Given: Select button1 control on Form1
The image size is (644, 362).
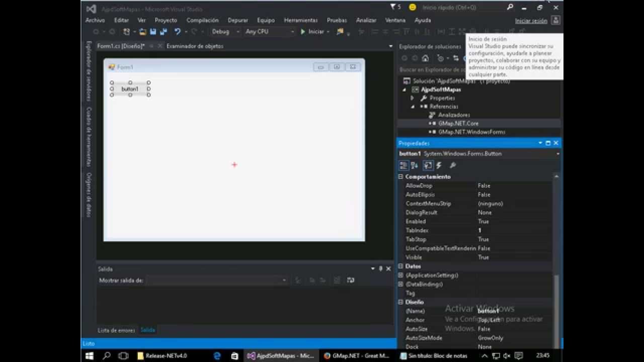Looking at the screenshot, I should (130, 89).
